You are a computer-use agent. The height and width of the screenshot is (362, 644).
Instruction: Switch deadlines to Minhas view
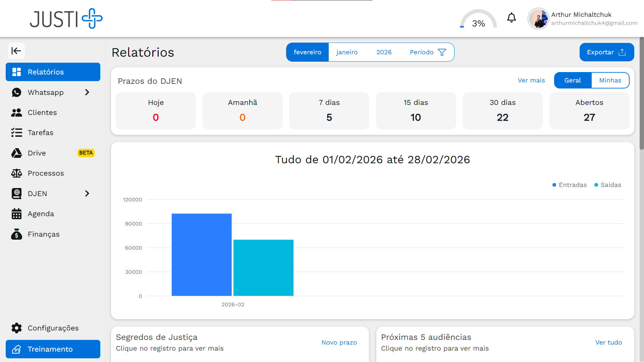(610, 80)
